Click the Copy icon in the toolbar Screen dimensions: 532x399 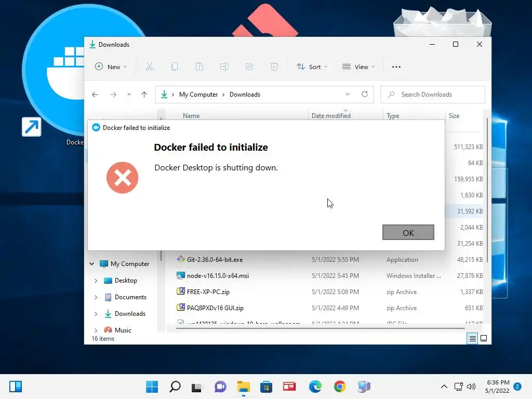[x=175, y=67]
